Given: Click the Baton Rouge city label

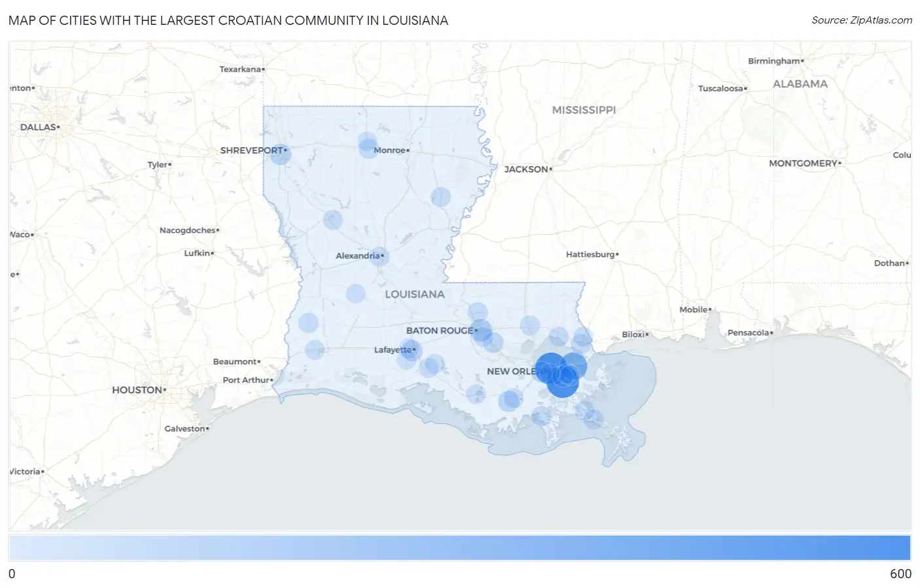Looking at the screenshot, I should pos(441,331).
